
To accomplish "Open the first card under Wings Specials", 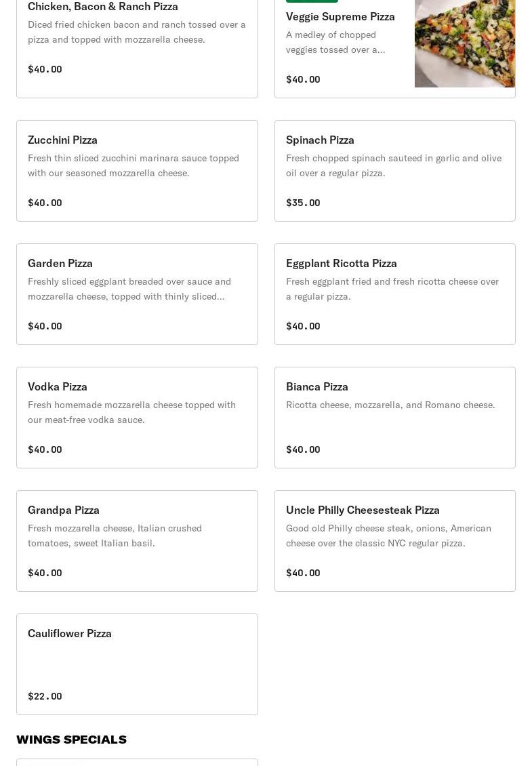I will pyautogui.click(x=137, y=763).
